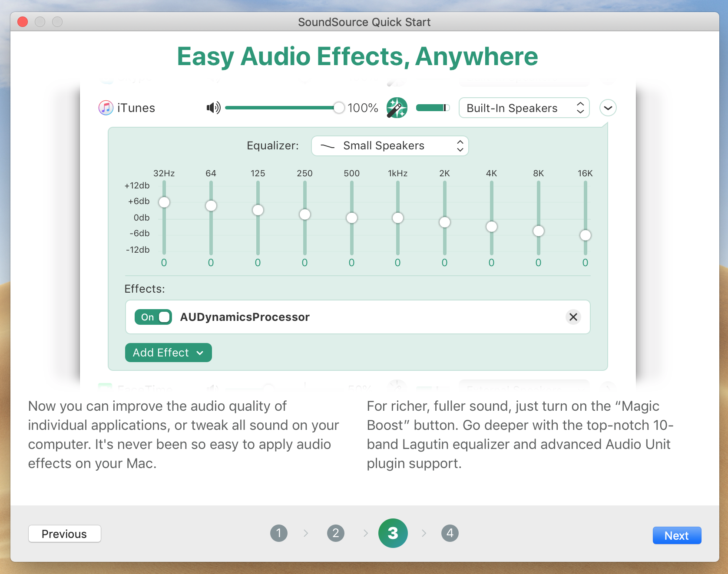
Task: Click the 1kHz band label
Action: (x=398, y=173)
